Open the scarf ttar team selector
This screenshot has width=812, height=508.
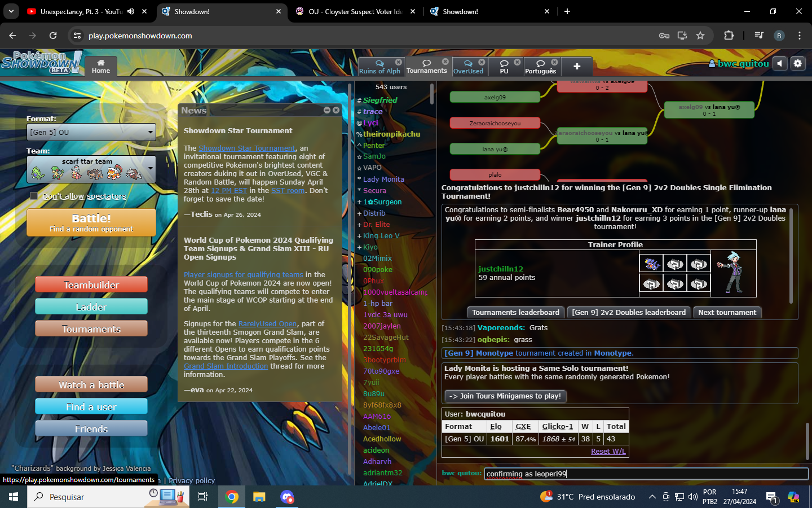coord(91,169)
